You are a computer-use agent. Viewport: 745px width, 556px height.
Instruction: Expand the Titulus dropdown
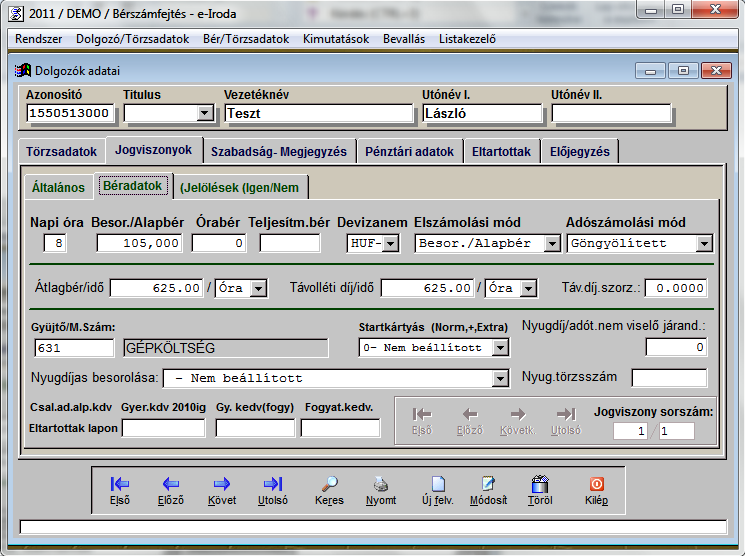point(205,114)
